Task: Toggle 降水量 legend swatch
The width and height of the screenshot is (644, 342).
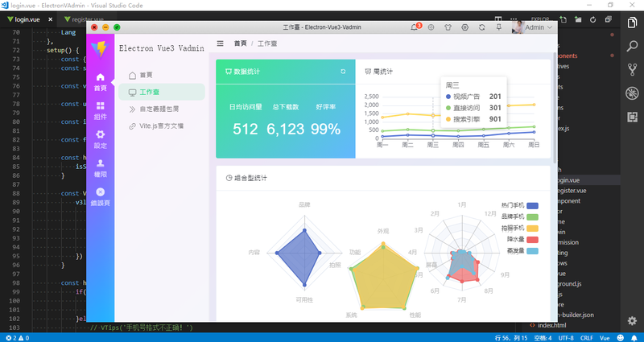Action: click(x=532, y=240)
